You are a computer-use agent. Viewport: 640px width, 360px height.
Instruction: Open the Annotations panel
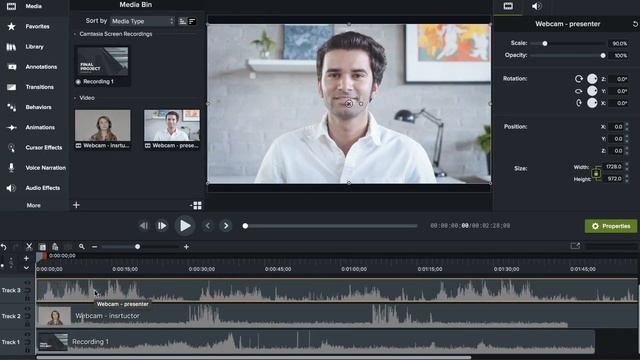pos(32,67)
